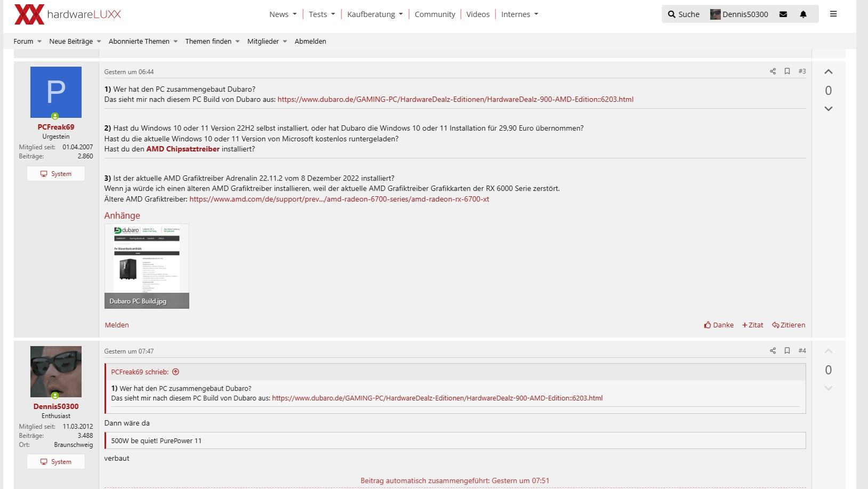The width and height of the screenshot is (868, 489).
Task: Open post #3 permalink number
Action: click(x=802, y=71)
